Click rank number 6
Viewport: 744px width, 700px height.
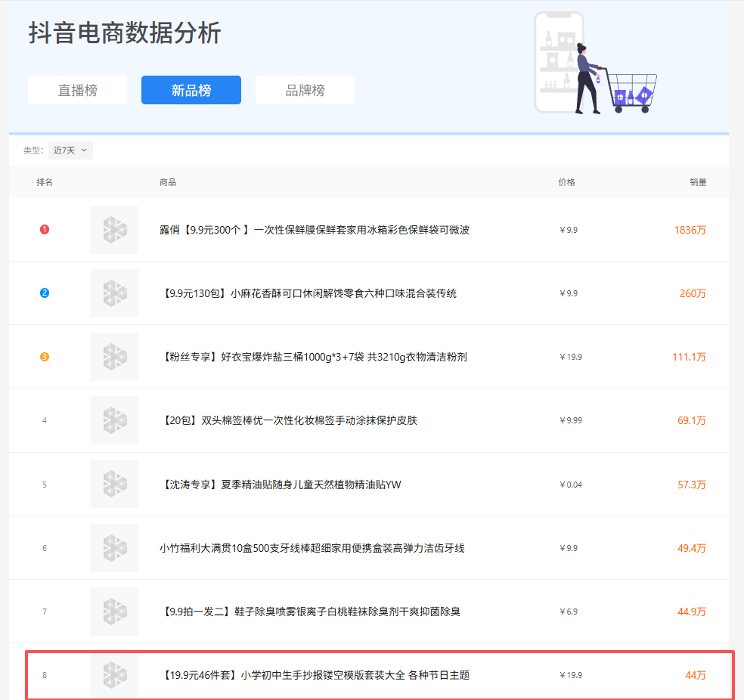coord(45,548)
